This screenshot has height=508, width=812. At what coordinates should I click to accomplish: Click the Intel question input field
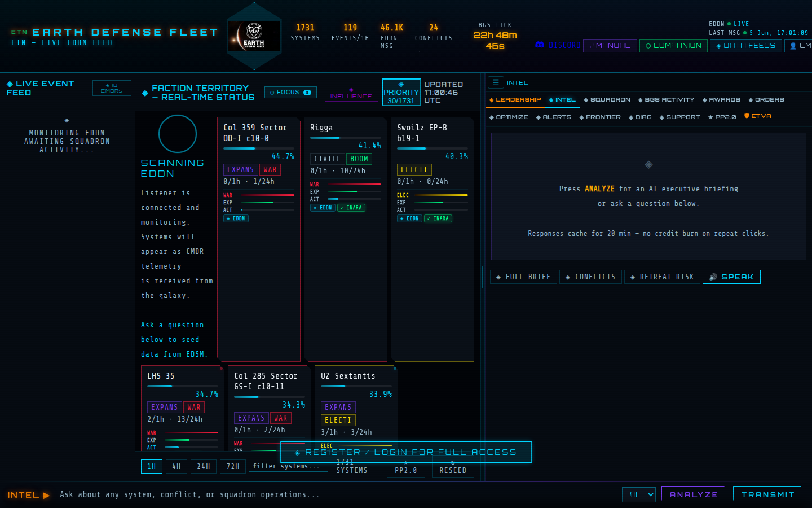tap(337, 494)
